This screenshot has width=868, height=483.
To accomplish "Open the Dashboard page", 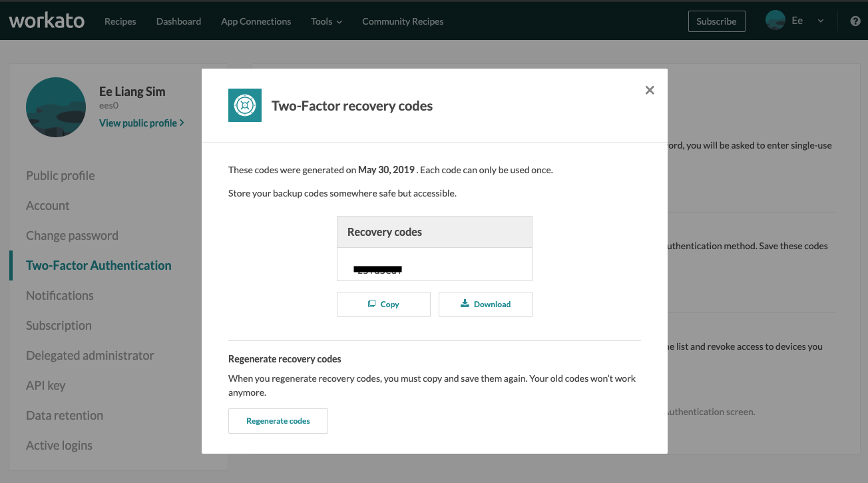I will pyautogui.click(x=178, y=21).
